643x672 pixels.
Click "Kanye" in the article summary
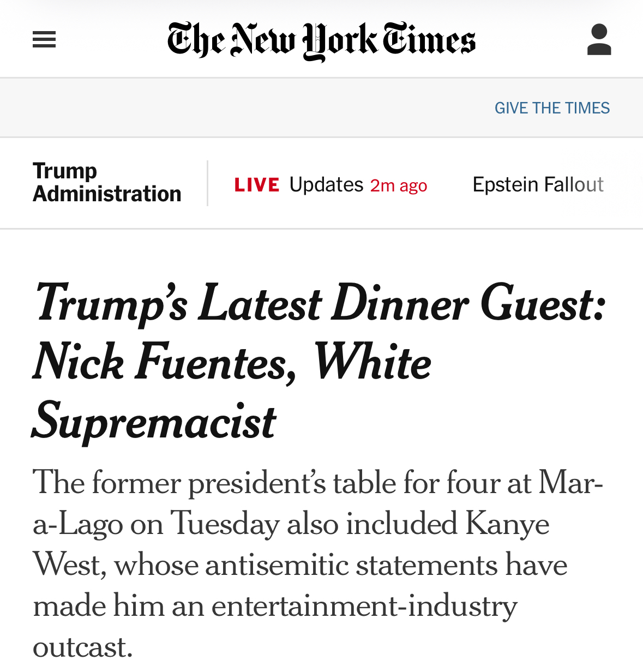(507, 524)
